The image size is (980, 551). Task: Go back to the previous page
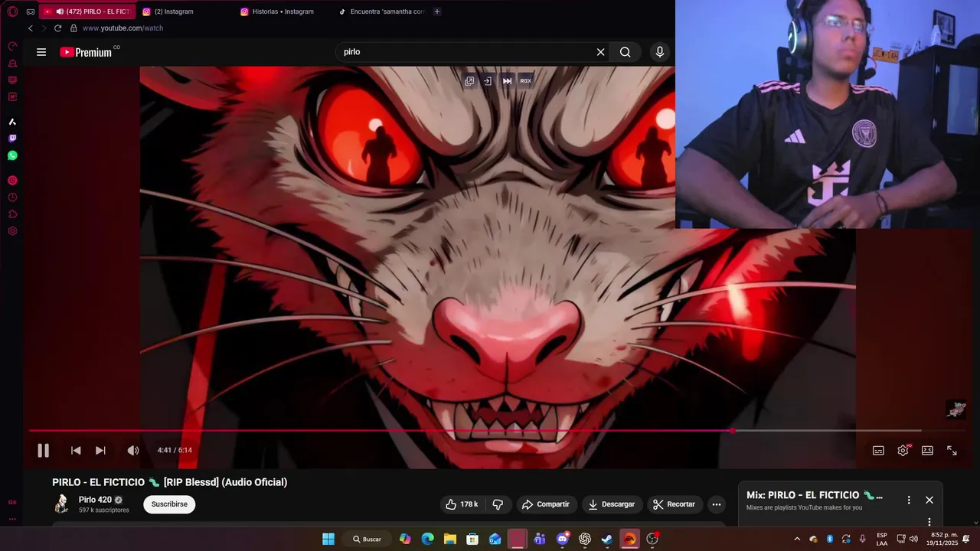coord(31,28)
